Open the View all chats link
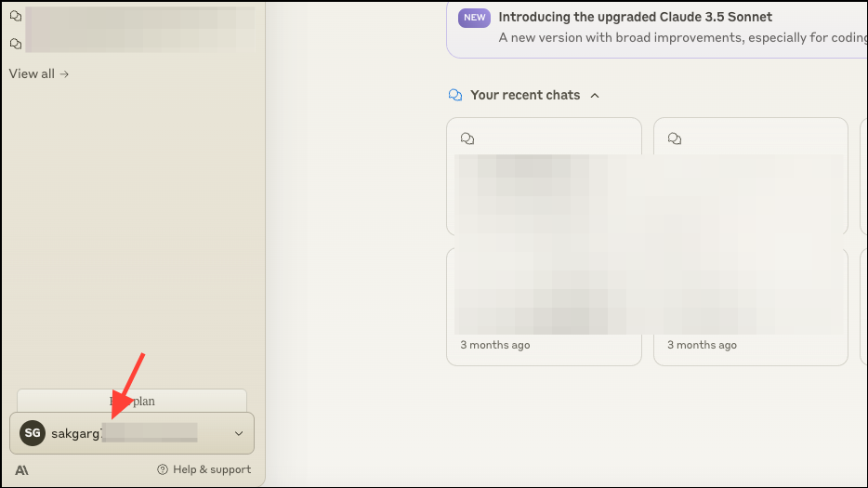Image resolution: width=868 pixels, height=488 pixels. click(39, 73)
